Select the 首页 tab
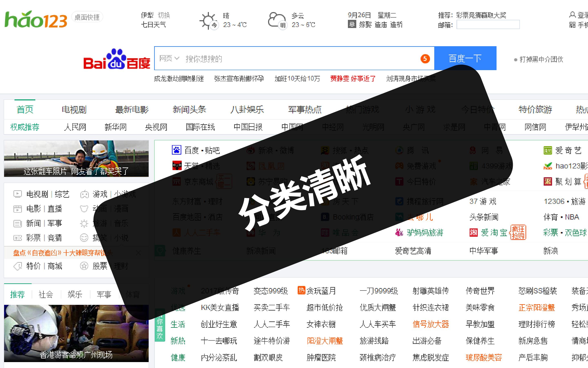Screen dimensions: 588x368 pyautogui.click(x=25, y=110)
